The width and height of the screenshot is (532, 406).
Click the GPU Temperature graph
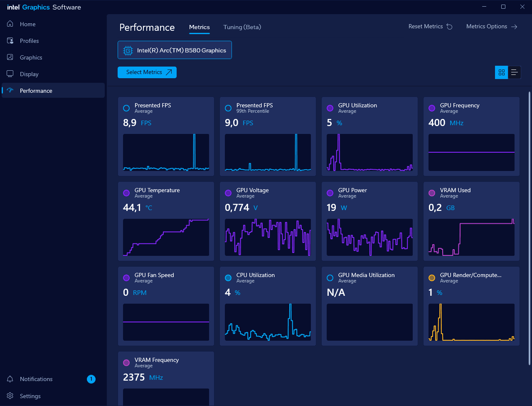166,237
